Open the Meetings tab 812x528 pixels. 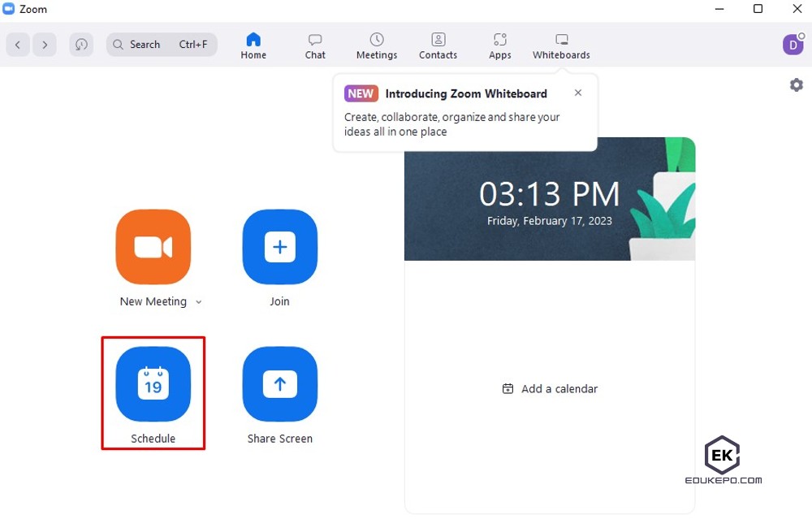coord(376,45)
